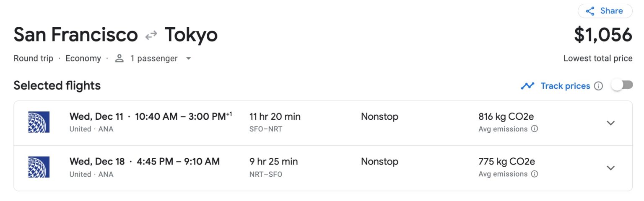Toggle the Track prices switch
644x201 pixels.
[622, 85]
